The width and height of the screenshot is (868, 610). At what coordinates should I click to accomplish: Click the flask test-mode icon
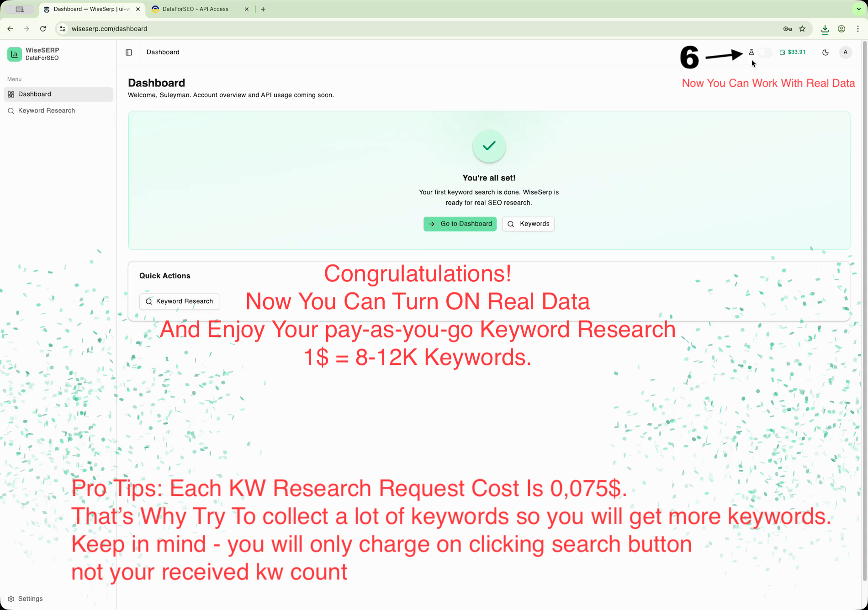751,52
